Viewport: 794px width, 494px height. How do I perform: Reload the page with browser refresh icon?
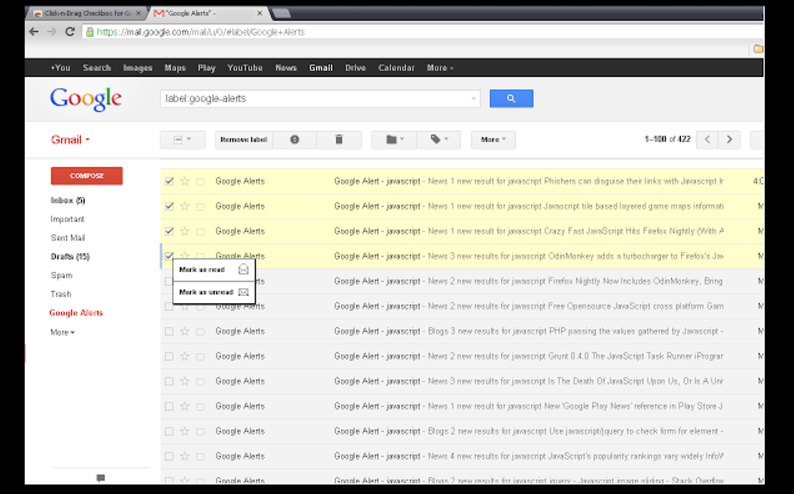(70, 32)
